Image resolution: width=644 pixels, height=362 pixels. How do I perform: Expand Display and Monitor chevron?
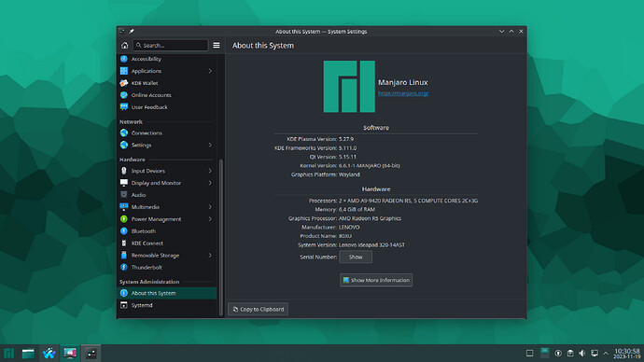(x=210, y=183)
